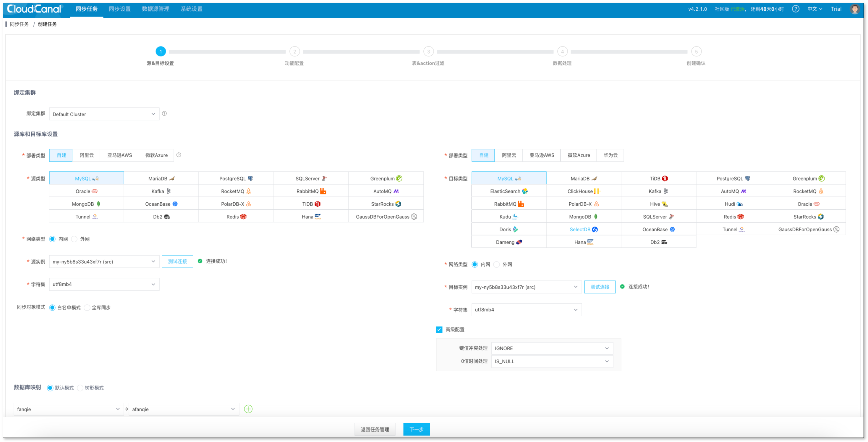Open the source 字符集 utf8mb4 dropdown
The image size is (868, 442).
coord(104,284)
